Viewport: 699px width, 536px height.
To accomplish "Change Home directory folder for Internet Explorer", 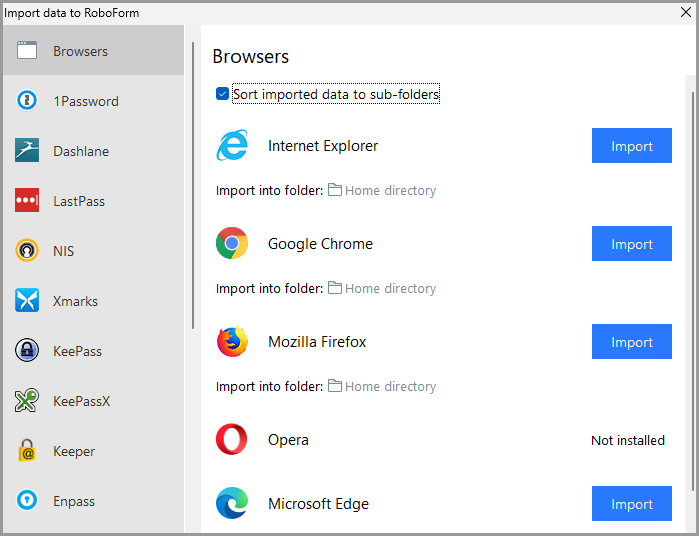I will pos(391,190).
